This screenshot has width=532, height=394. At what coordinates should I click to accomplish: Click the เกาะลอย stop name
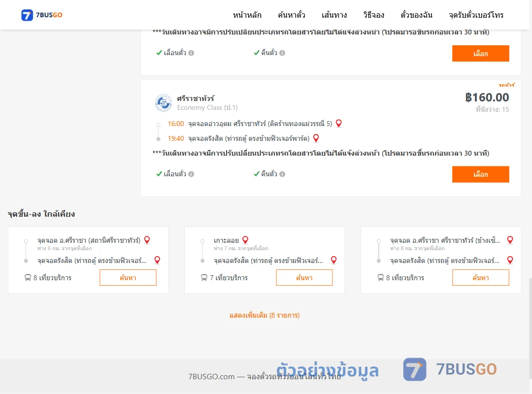tap(226, 240)
